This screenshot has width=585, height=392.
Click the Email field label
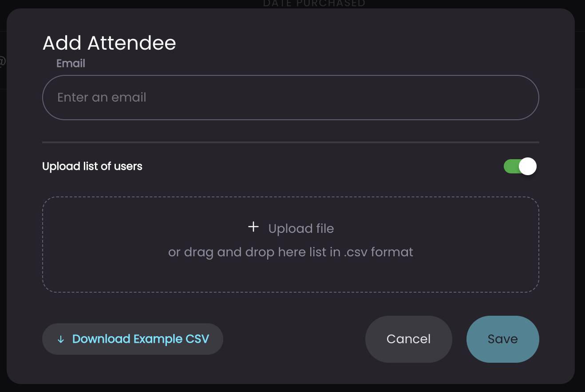(71, 63)
